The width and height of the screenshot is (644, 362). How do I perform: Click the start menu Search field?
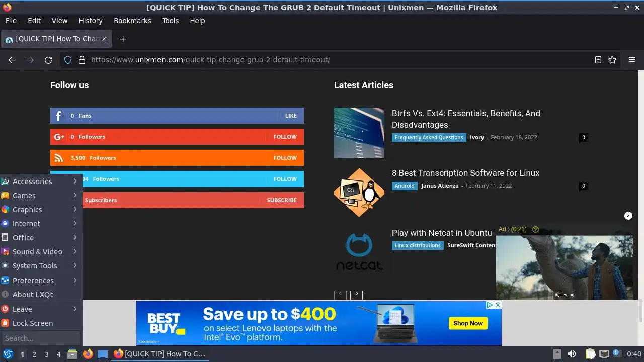pos(41,338)
